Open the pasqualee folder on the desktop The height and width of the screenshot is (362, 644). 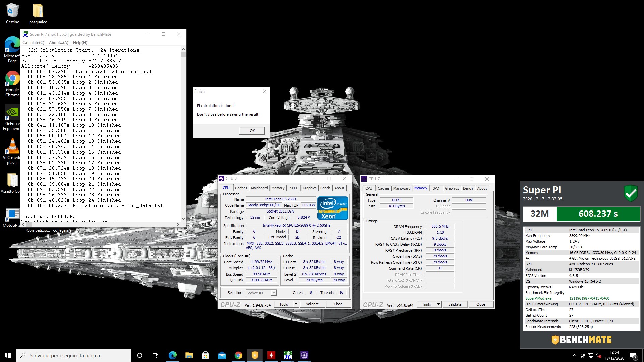click(x=38, y=14)
